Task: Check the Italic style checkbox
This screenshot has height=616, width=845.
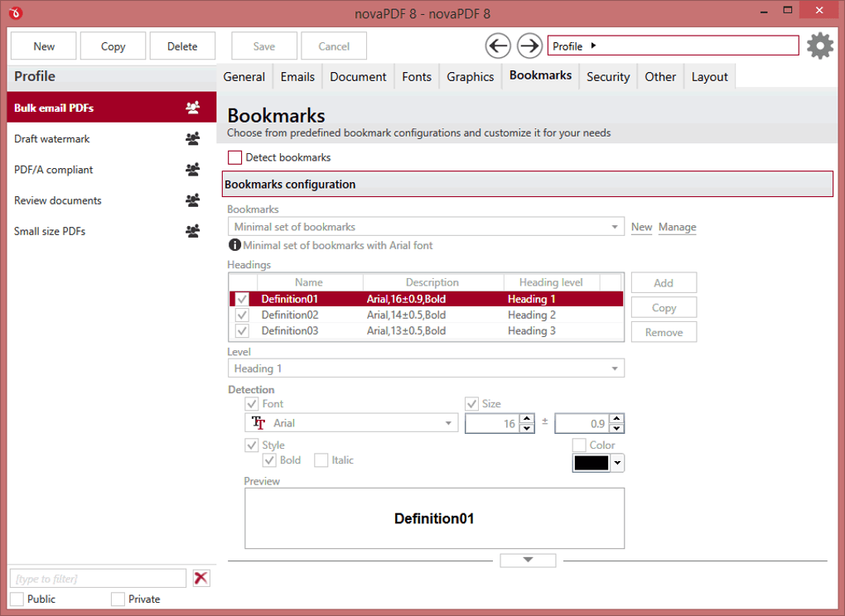Action: pos(321,460)
